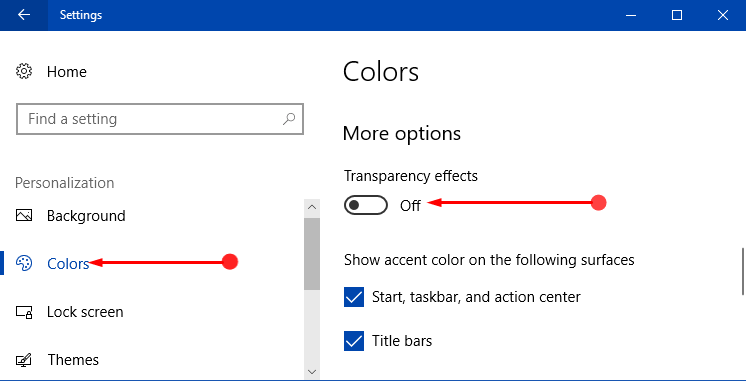Click the More options heading
This screenshot has height=381, width=746.
click(x=402, y=134)
